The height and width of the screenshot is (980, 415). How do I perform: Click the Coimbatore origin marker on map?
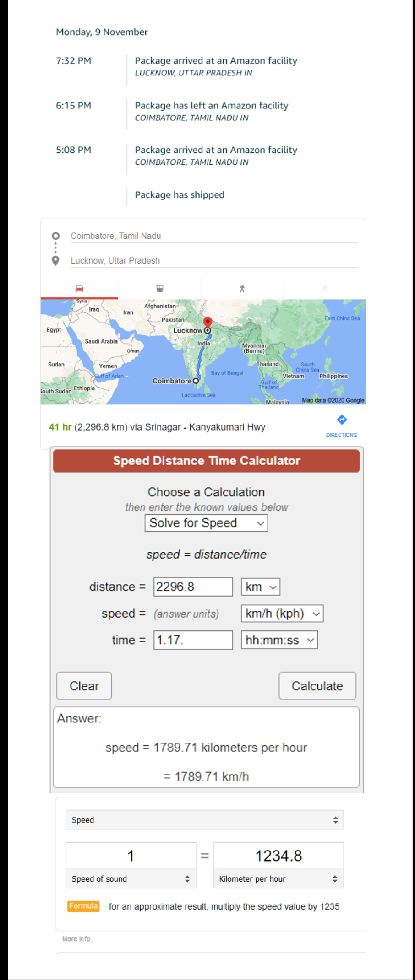click(196, 381)
